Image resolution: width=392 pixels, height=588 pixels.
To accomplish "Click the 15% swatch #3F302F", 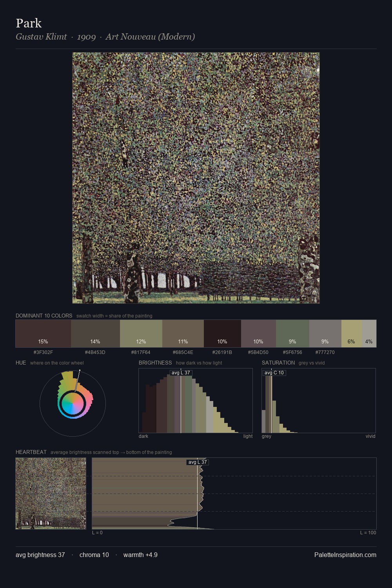I will point(43,334).
